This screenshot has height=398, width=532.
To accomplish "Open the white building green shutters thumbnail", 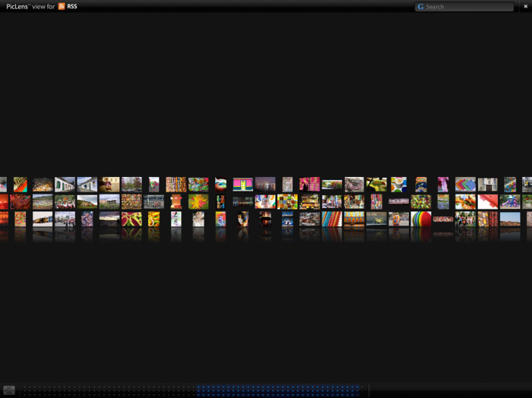I will pyautogui.click(x=65, y=185).
